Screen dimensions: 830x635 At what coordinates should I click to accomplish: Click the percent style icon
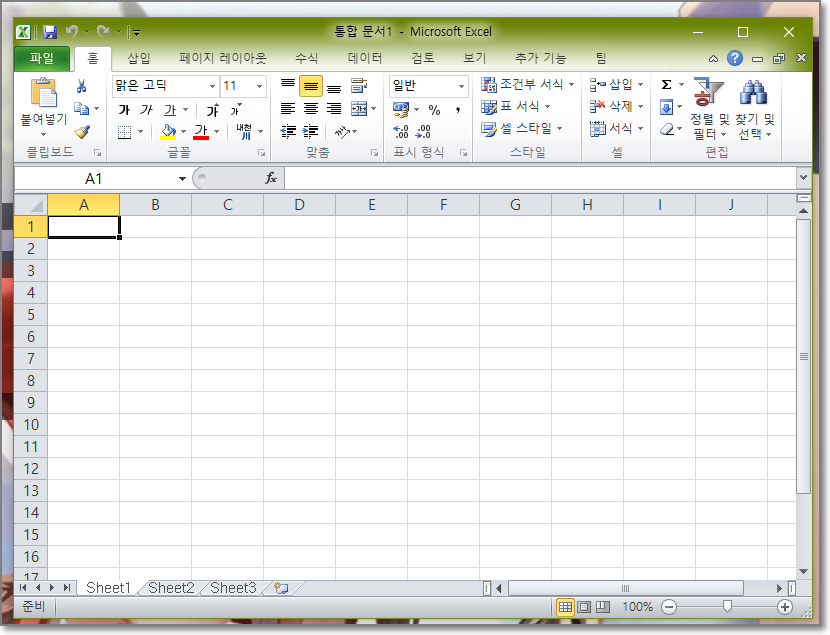click(x=434, y=109)
